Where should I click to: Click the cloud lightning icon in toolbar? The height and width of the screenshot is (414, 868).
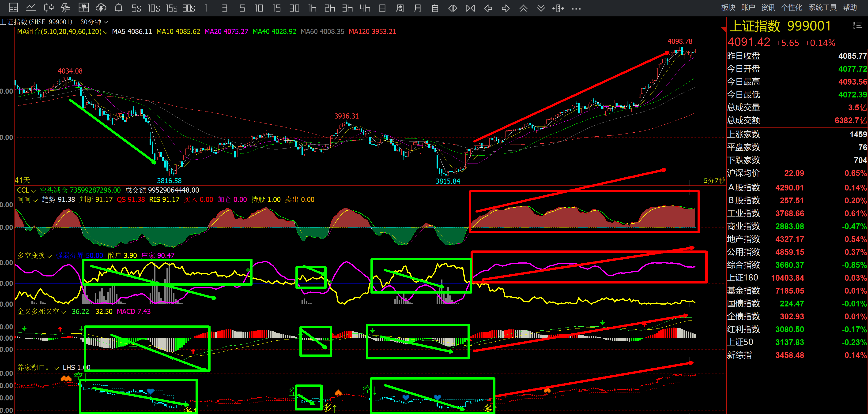pyautogui.click(x=101, y=8)
